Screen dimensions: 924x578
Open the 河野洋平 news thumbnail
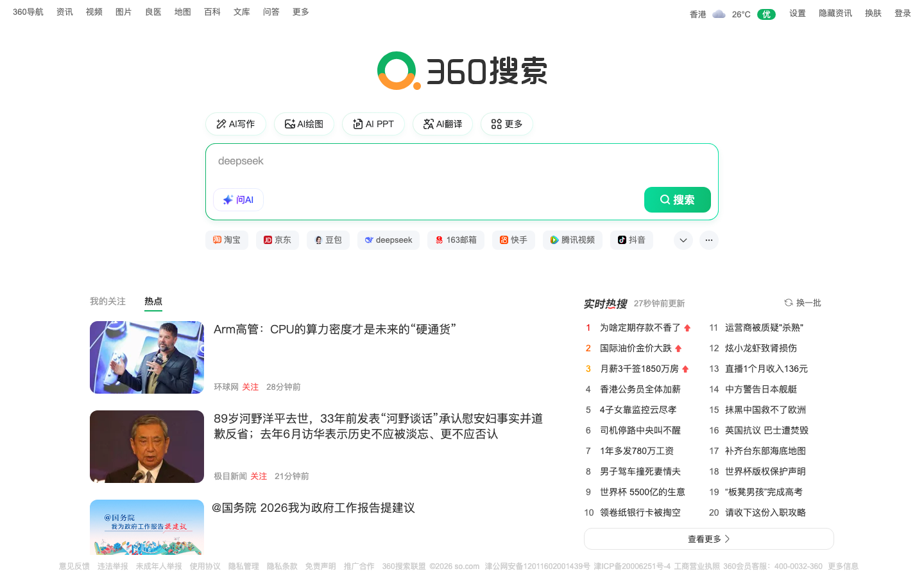pyautogui.click(x=147, y=446)
